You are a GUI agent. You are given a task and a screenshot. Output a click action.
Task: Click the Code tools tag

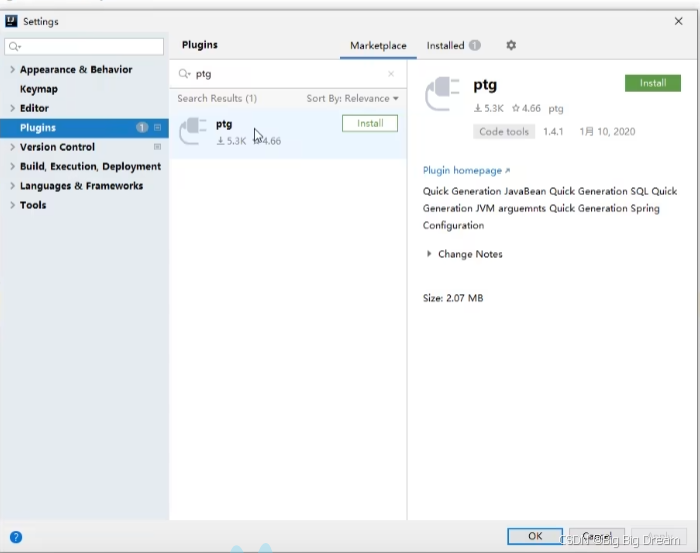click(504, 132)
